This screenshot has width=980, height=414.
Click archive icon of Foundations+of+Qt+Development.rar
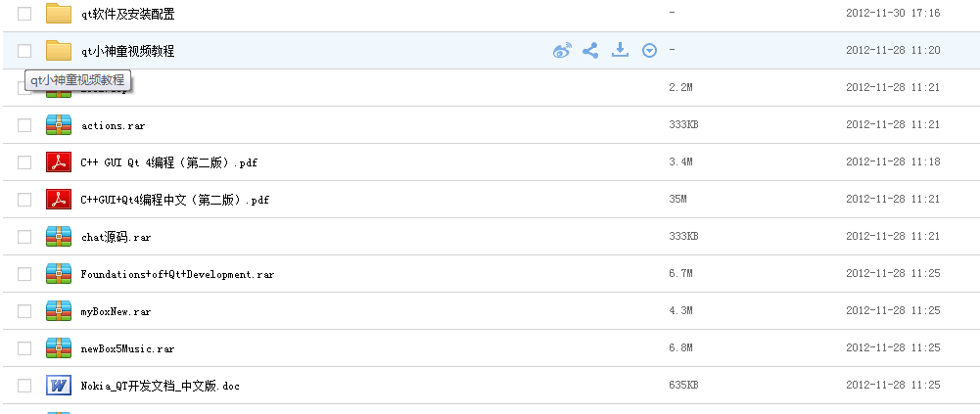click(59, 273)
